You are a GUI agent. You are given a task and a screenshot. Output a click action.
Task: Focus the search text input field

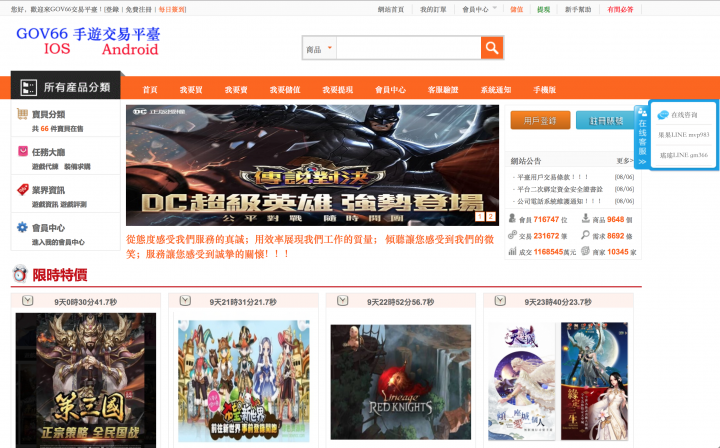(x=409, y=48)
